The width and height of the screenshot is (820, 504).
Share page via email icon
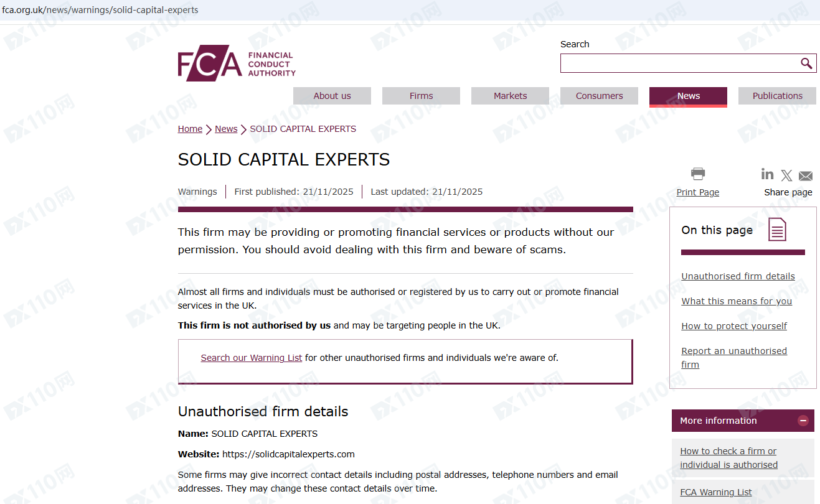click(806, 175)
